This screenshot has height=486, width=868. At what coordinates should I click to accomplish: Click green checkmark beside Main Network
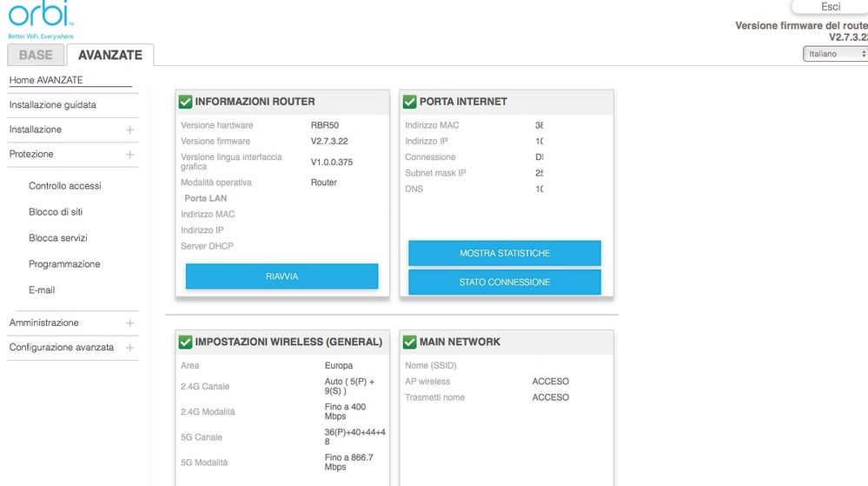coord(409,343)
